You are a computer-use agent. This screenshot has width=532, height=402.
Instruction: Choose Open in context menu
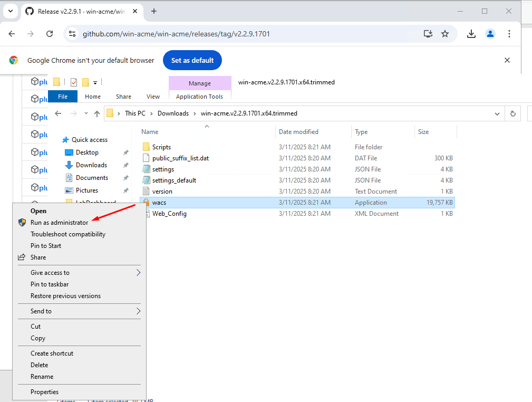pyautogui.click(x=80, y=211)
